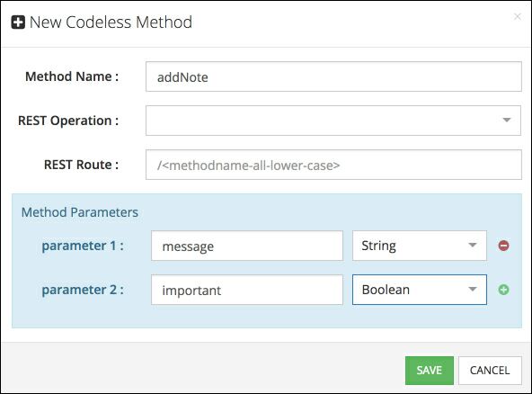Open the String type dropdown for parameter 1
532x394 pixels.
pyautogui.click(x=420, y=246)
